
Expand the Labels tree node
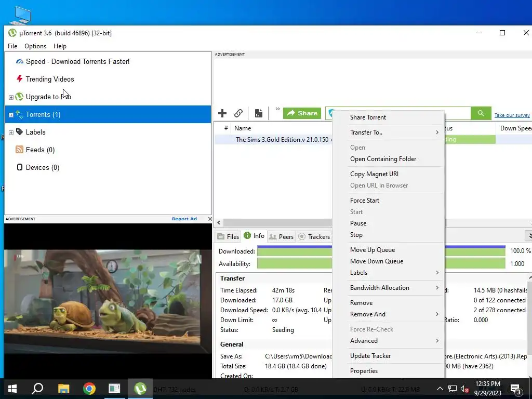[11, 132]
